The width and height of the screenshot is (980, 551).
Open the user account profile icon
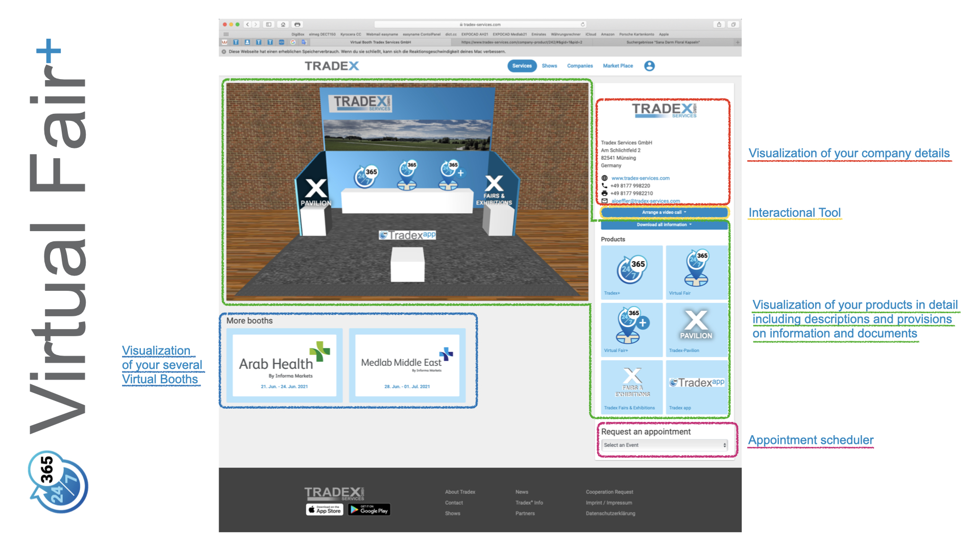pos(649,66)
